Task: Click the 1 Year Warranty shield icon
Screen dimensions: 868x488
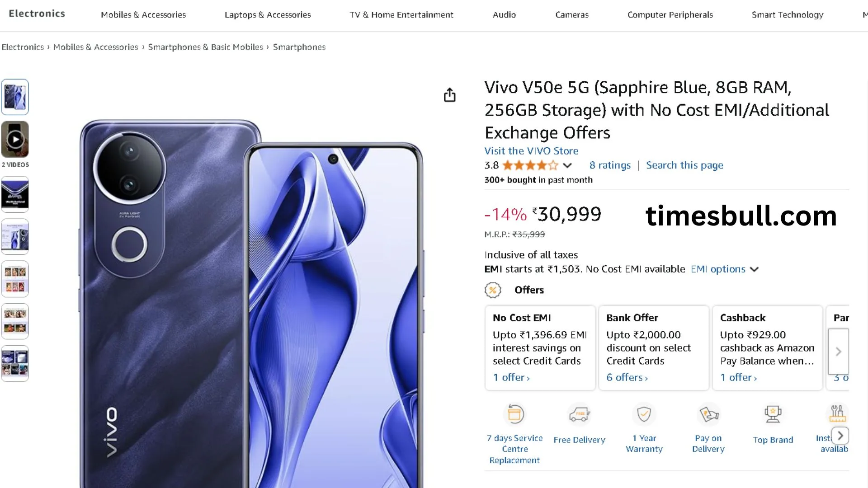Action: pyautogui.click(x=644, y=414)
